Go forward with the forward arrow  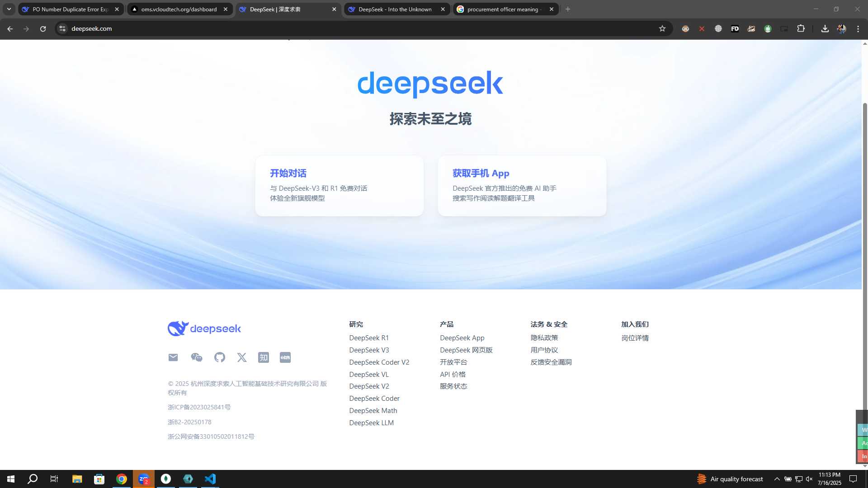point(26,28)
